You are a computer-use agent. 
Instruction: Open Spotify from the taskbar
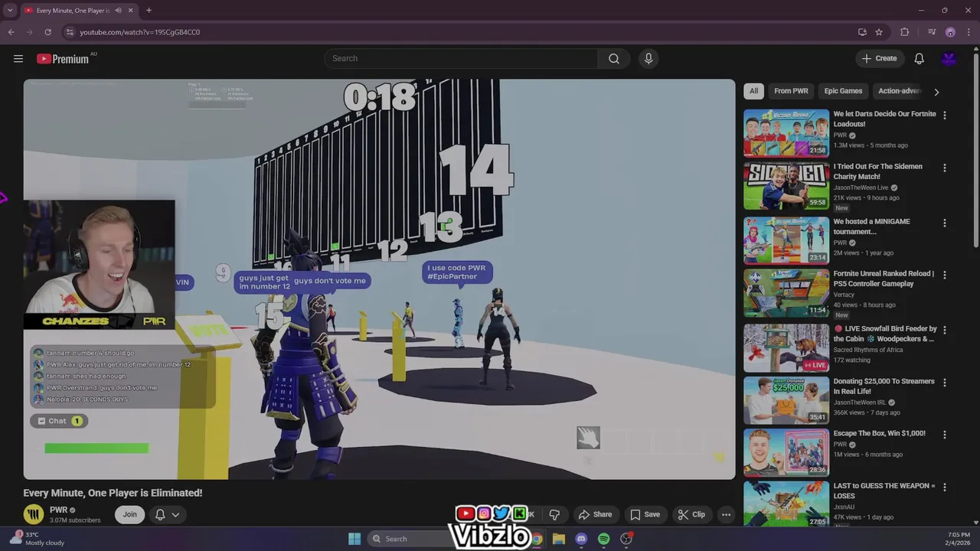point(603,539)
